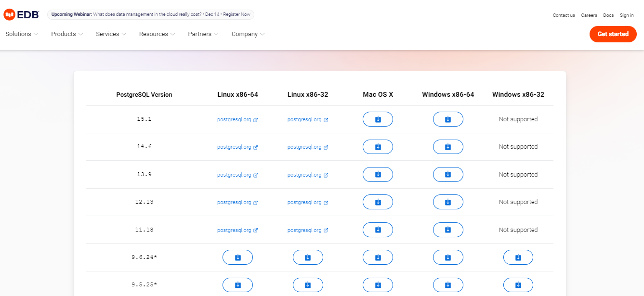Image resolution: width=644 pixels, height=296 pixels.
Task: Open postgresql.org link for 12.13 Linux x86-32
Action: click(308, 202)
